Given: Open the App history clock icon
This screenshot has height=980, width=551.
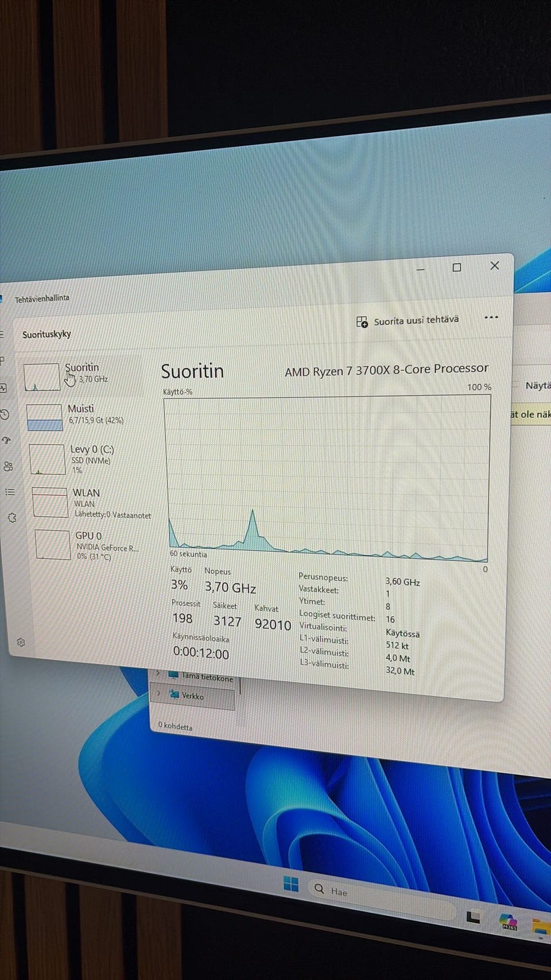Looking at the screenshot, I should (x=4, y=415).
